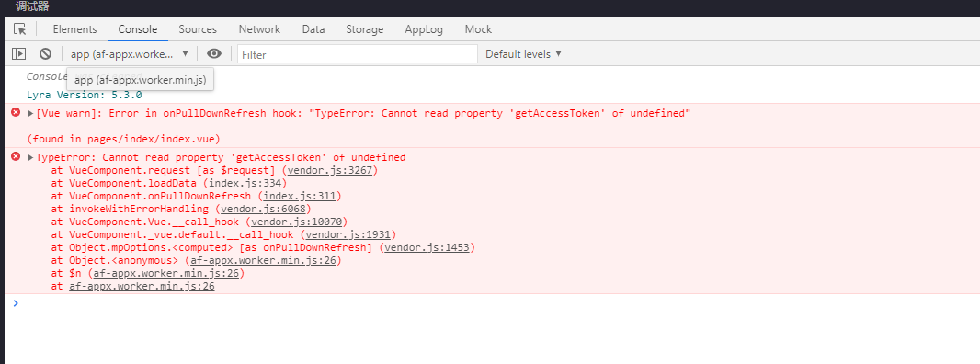
Task: Click the console prompt input arrow line
Action: [490, 303]
